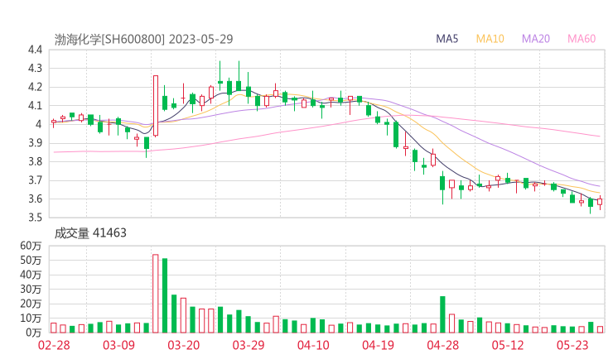Click the MA20 legend label
This screenshot has width=613, height=364.
pos(536,39)
